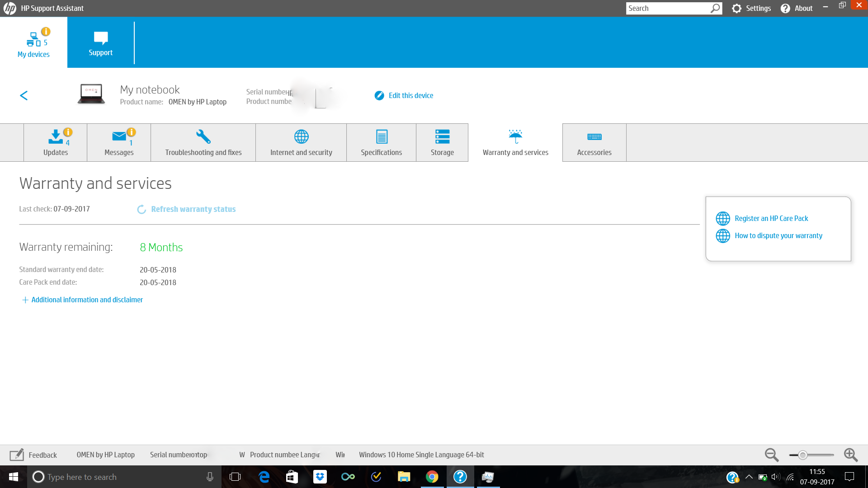Switch to the Support tab
Viewport: 868px width, 488px height.
tap(100, 43)
